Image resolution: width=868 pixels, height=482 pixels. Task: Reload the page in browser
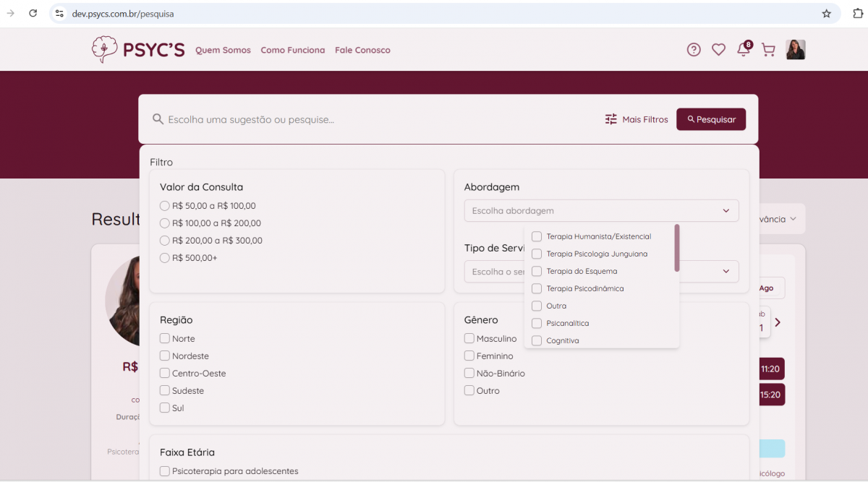click(33, 14)
